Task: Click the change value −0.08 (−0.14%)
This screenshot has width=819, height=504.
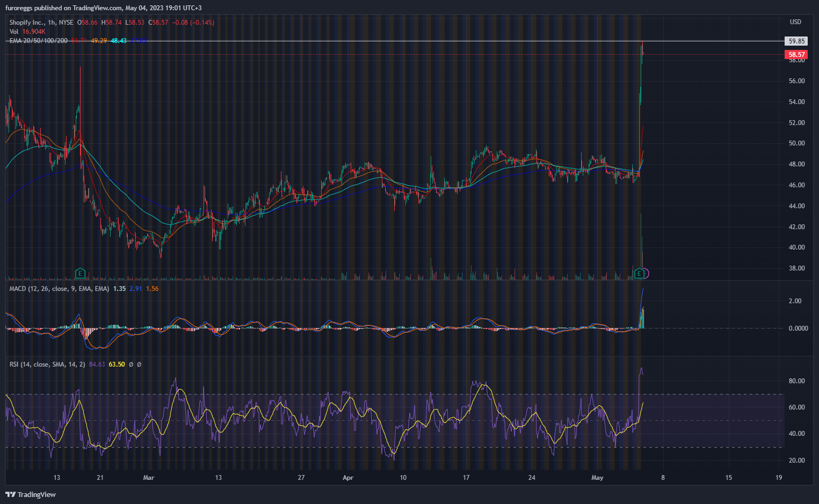Action: click(193, 23)
